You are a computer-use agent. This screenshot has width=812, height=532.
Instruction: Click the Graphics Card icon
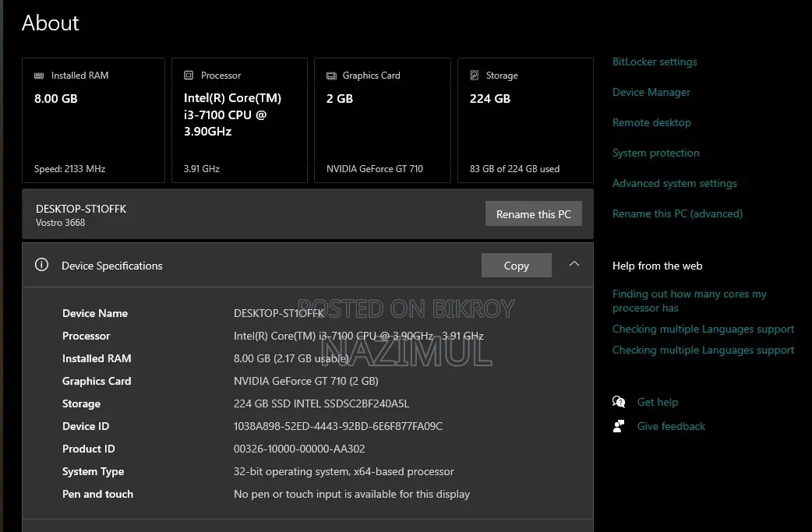[x=331, y=76]
